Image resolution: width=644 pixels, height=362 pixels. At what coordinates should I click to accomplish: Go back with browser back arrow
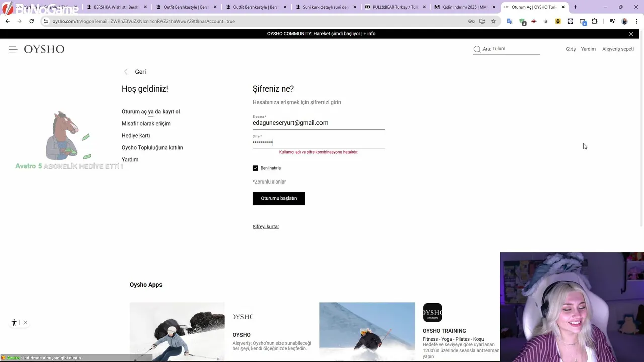click(x=7, y=21)
